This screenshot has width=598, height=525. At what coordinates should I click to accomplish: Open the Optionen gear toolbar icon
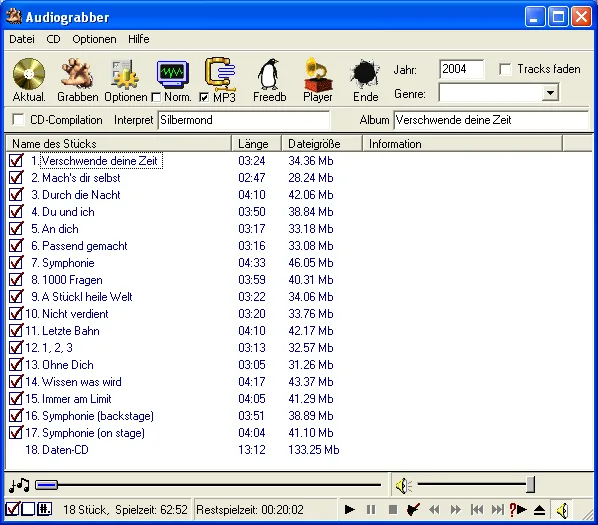[125, 74]
